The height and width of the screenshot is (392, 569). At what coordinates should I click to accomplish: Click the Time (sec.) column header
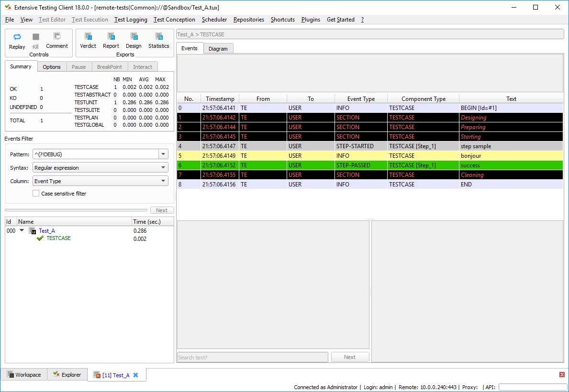tap(153, 221)
